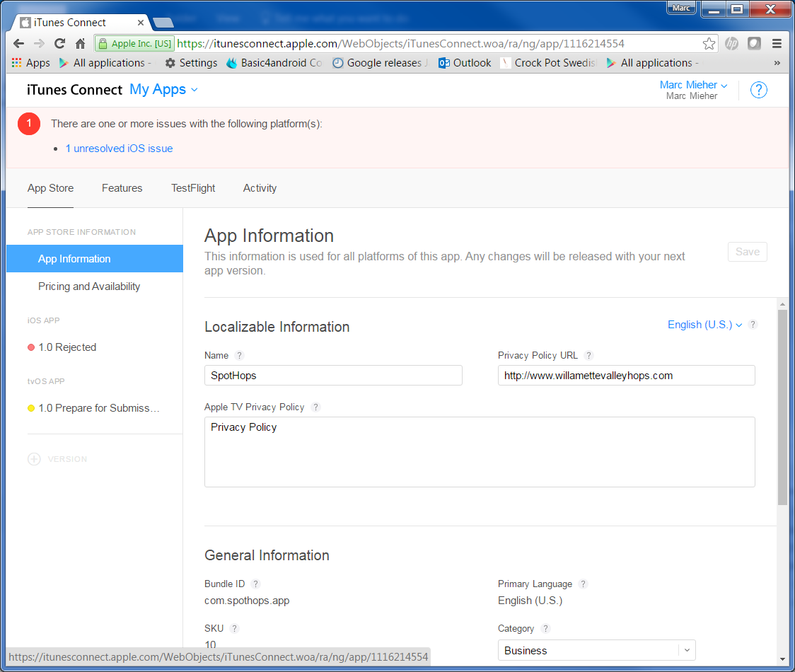Image resolution: width=795 pixels, height=672 pixels.
Task: Click the blue help question mark circle
Action: 758,90
